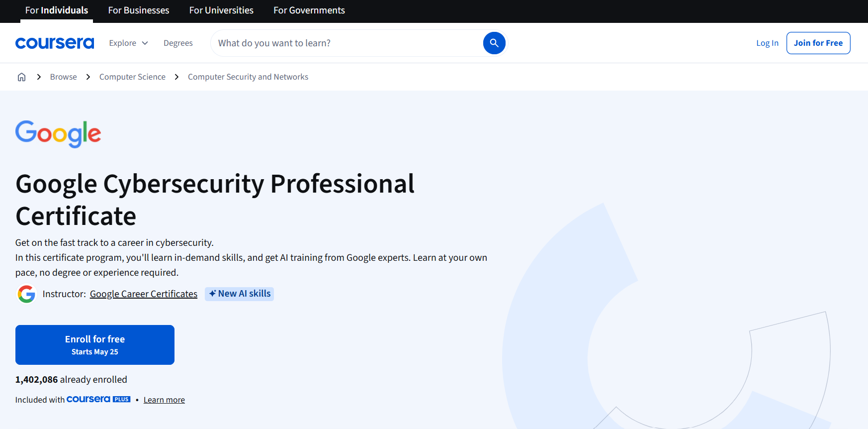The image size is (868, 429).
Task: Open the Degrees menu item
Action: (178, 43)
